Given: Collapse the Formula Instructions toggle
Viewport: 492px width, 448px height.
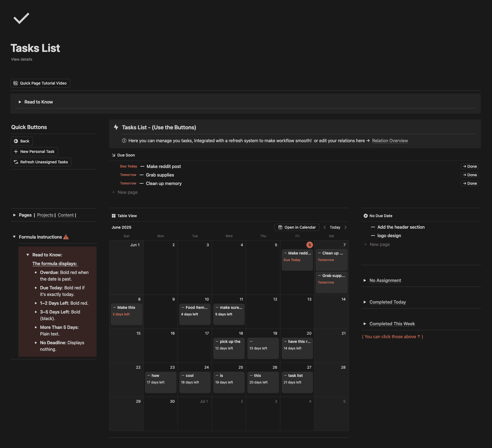Looking at the screenshot, I should 14,237.
